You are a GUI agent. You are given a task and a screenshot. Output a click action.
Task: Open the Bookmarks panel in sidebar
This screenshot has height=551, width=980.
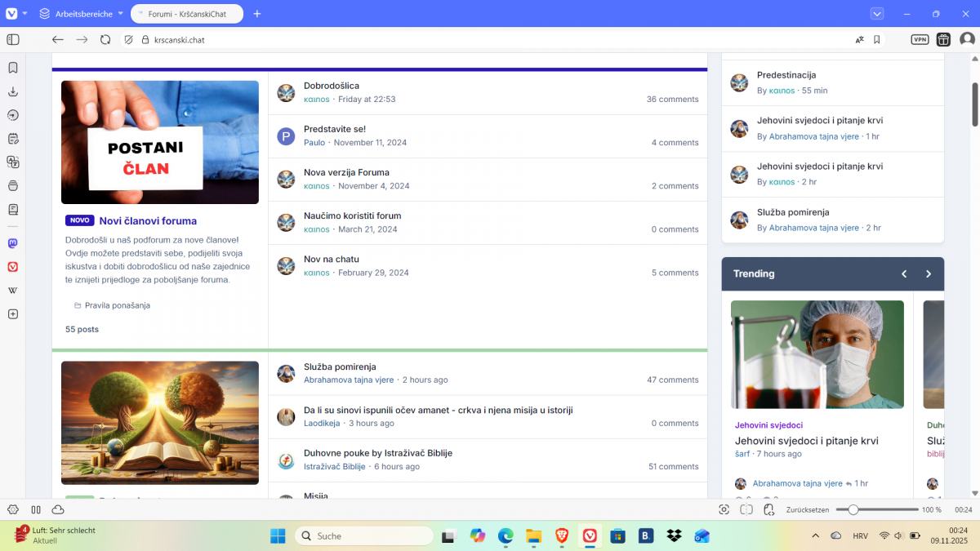point(13,68)
